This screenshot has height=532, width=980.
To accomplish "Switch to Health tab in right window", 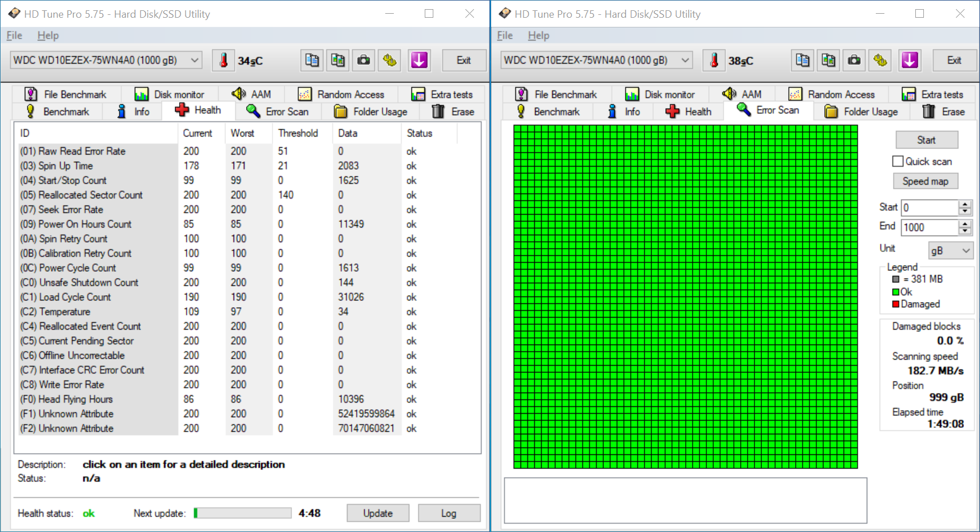I will pos(689,112).
